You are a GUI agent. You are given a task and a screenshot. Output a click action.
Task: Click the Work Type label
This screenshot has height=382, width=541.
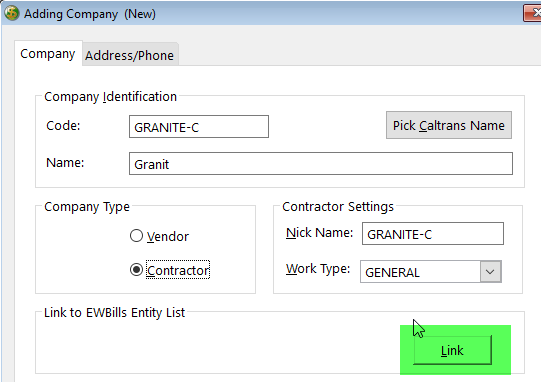(x=318, y=268)
